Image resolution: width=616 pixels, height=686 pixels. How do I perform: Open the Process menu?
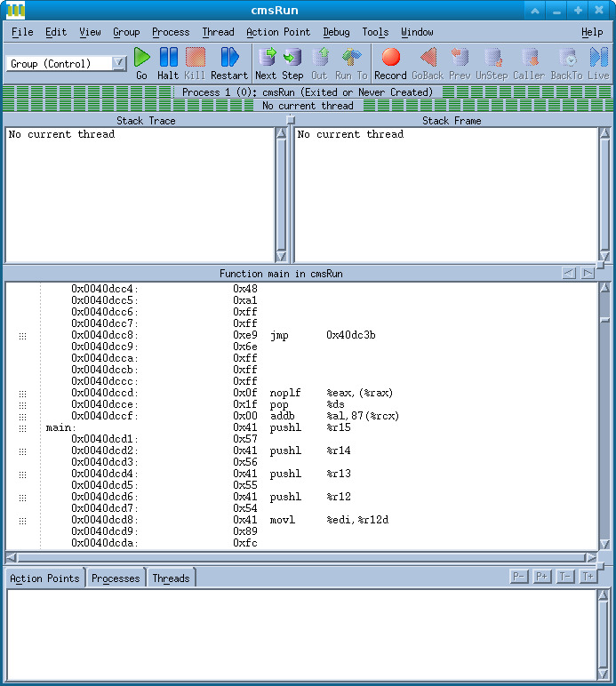(x=171, y=32)
